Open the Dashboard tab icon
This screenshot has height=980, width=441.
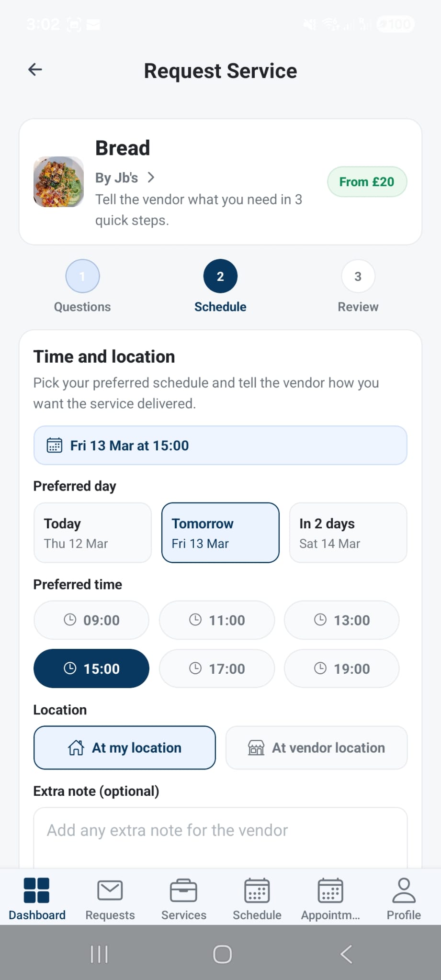click(x=37, y=890)
